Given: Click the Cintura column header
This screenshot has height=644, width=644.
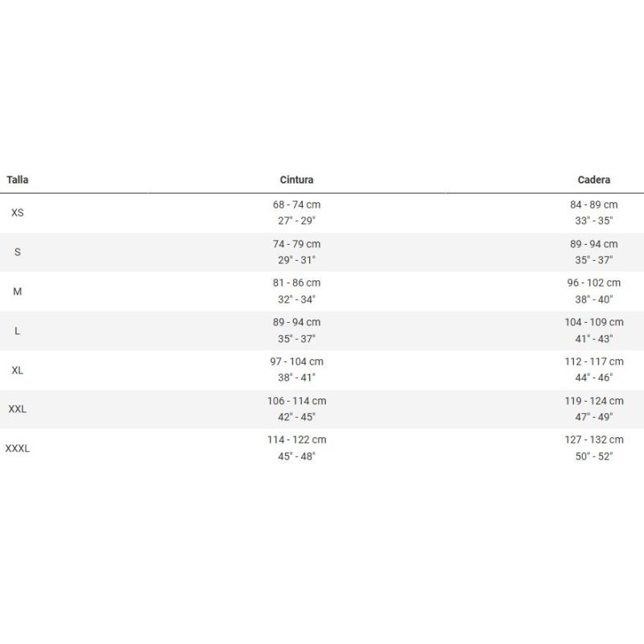Looking at the screenshot, I should coord(296,180).
